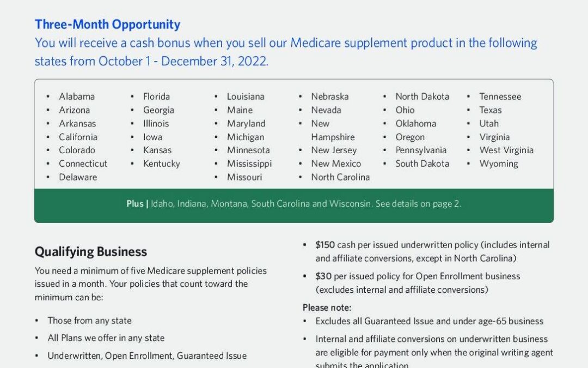Click California in the state list

(x=78, y=137)
